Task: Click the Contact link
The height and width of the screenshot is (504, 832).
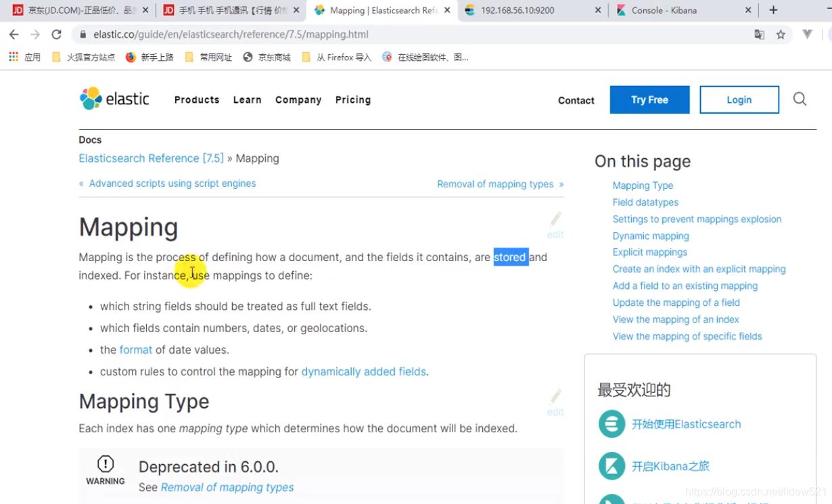Action: click(x=576, y=100)
